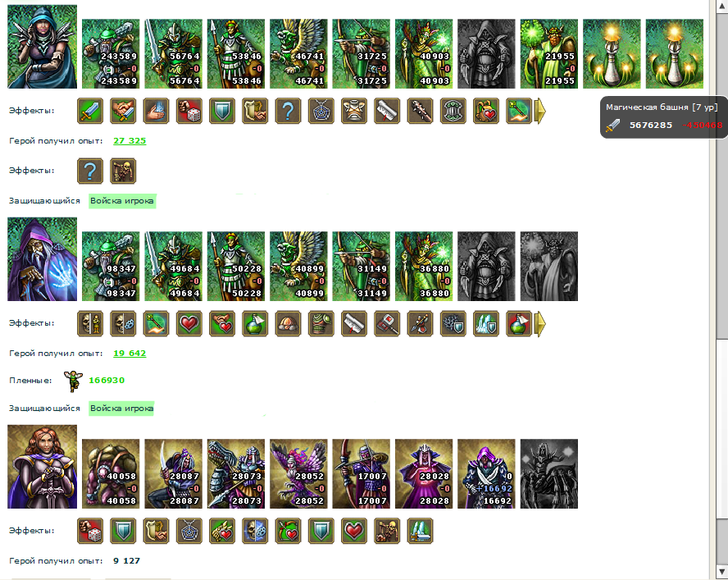Image resolution: width=728 pixels, height=580 pixels.
Task: Open hero experience link 27 325
Action: 130,141
